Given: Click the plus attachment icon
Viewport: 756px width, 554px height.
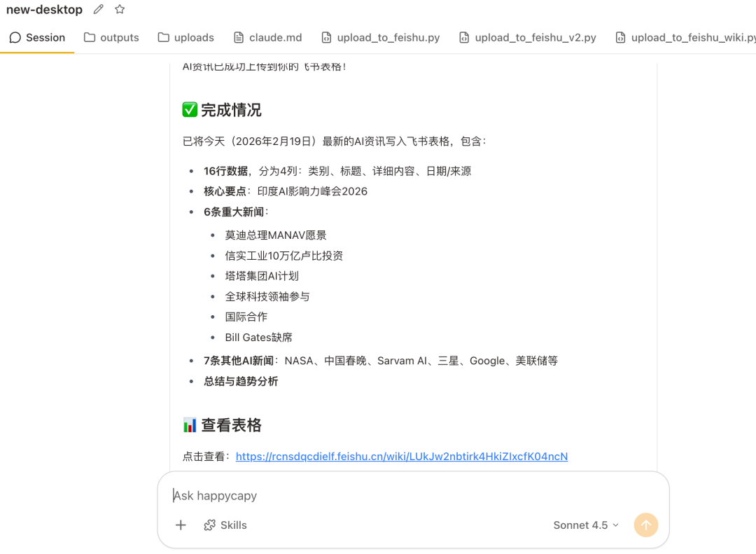Looking at the screenshot, I should 181,525.
